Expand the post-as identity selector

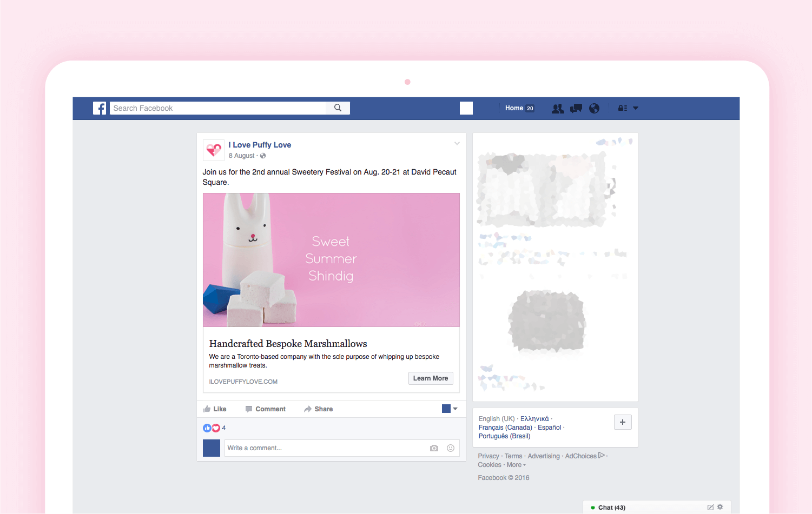450,409
